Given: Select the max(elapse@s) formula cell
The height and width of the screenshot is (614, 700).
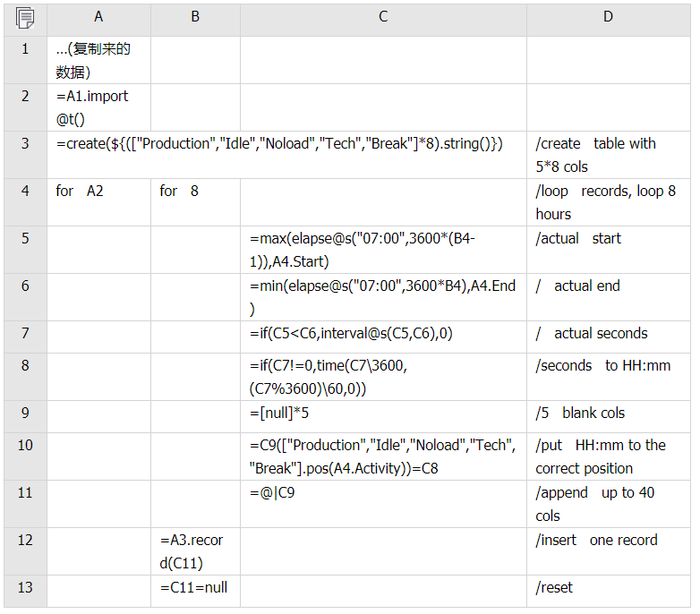Looking at the screenshot, I should (x=383, y=250).
